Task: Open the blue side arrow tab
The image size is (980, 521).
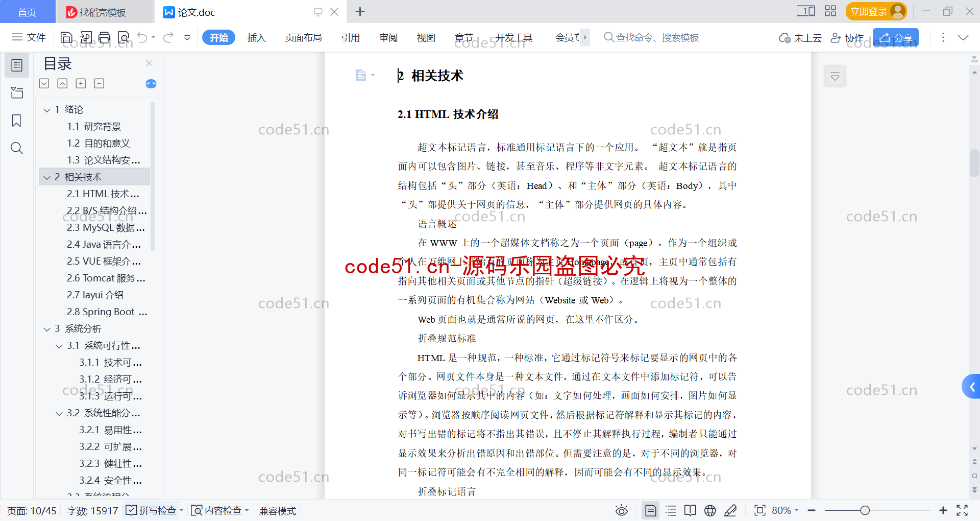Action: 971,387
